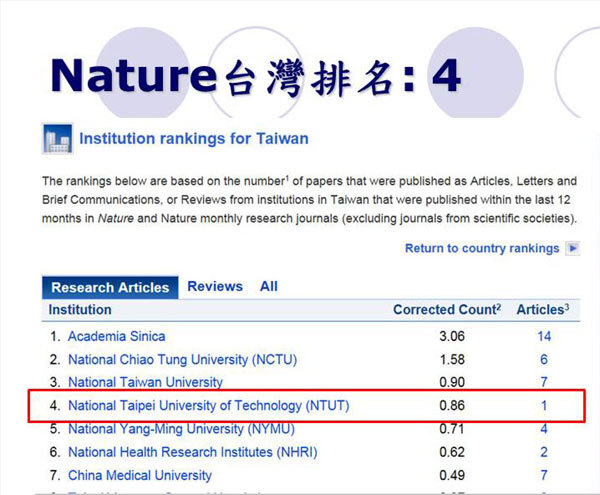Open China Medical University link
This screenshot has width=600, height=495.
pos(140,475)
